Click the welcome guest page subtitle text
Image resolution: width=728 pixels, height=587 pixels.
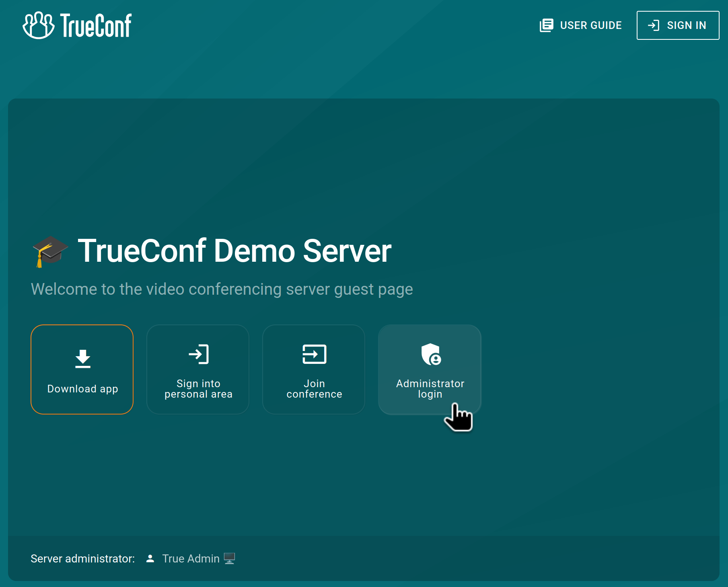point(222,289)
